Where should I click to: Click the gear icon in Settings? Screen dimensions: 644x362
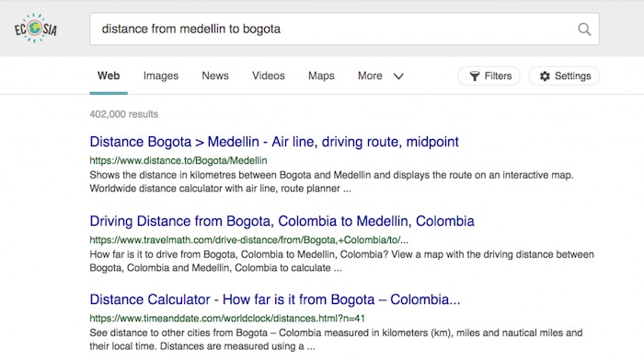[545, 76]
